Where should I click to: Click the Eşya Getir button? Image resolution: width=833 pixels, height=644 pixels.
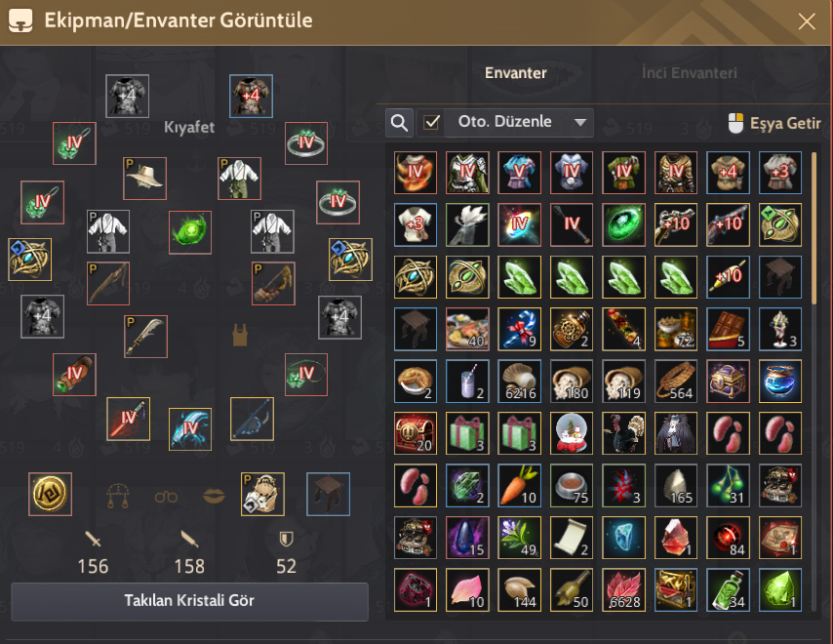click(774, 123)
